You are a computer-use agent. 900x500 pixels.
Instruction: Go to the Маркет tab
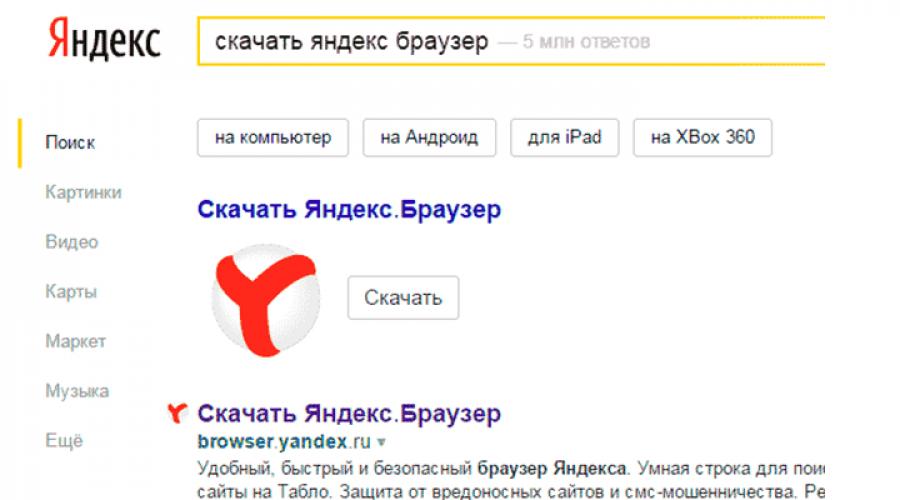[75, 341]
